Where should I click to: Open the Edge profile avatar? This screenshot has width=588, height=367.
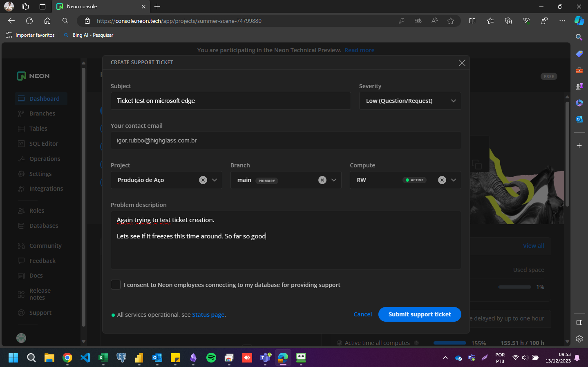click(x=9, y=7)
